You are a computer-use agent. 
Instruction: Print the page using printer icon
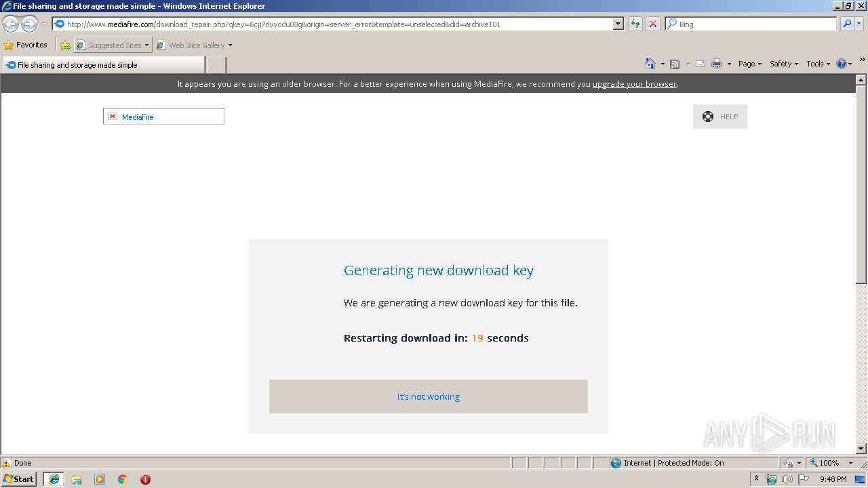(x=717, y=64)
